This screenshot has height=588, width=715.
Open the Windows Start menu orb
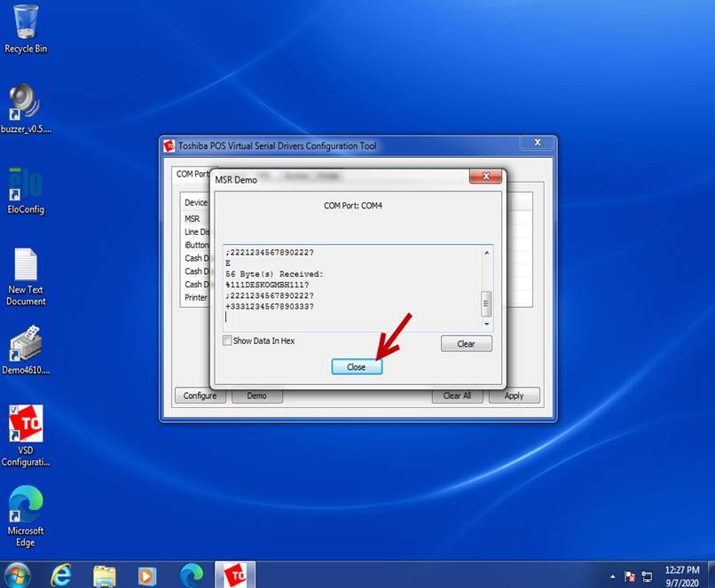pos(18,575)
